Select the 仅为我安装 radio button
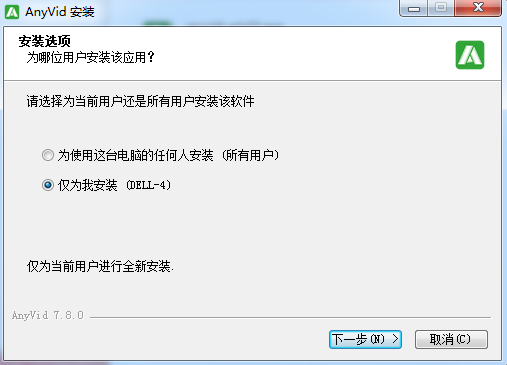This screenshot has width=507, height=365. [48, 185]
